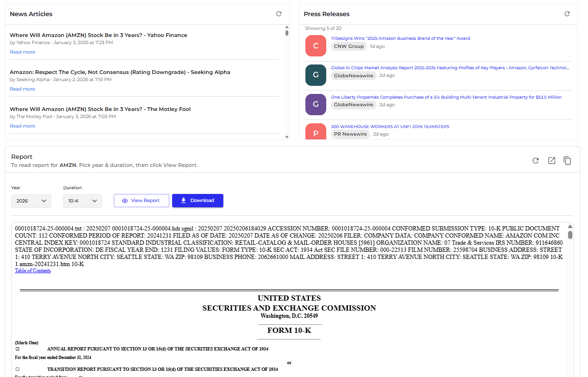The image size is (588, 377).
Task: Download the AMZN report
Action: (x=197, y=201)
